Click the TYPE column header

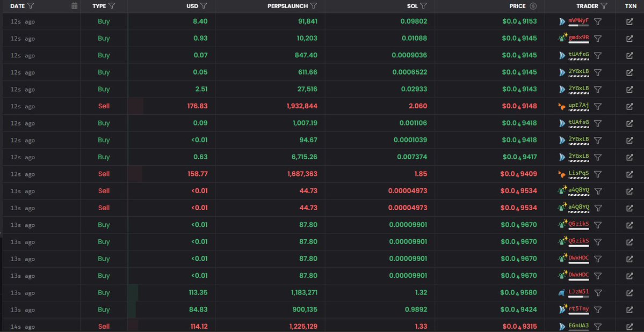[x=99, y=6]
